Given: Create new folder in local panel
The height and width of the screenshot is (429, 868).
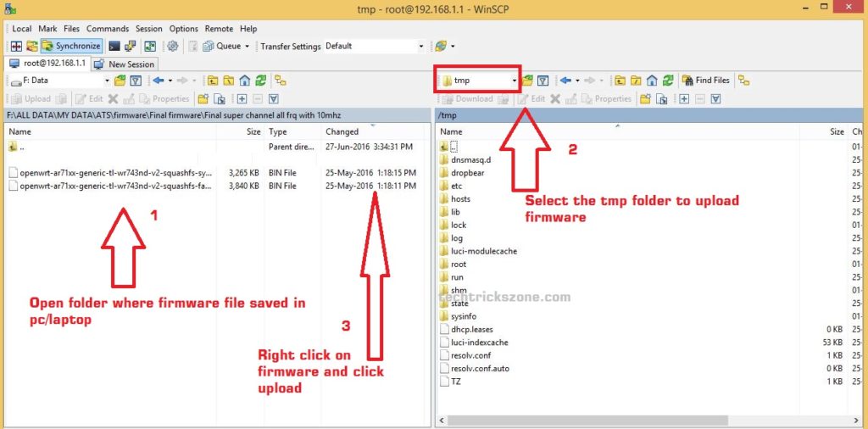Looking at the screenshot, I should point(203,98).
